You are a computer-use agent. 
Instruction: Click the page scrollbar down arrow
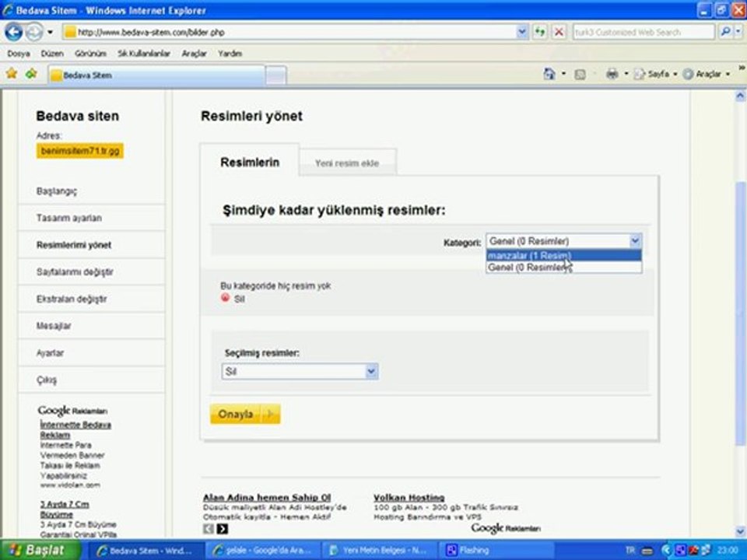pyautogui.click(x=740, y=531)
